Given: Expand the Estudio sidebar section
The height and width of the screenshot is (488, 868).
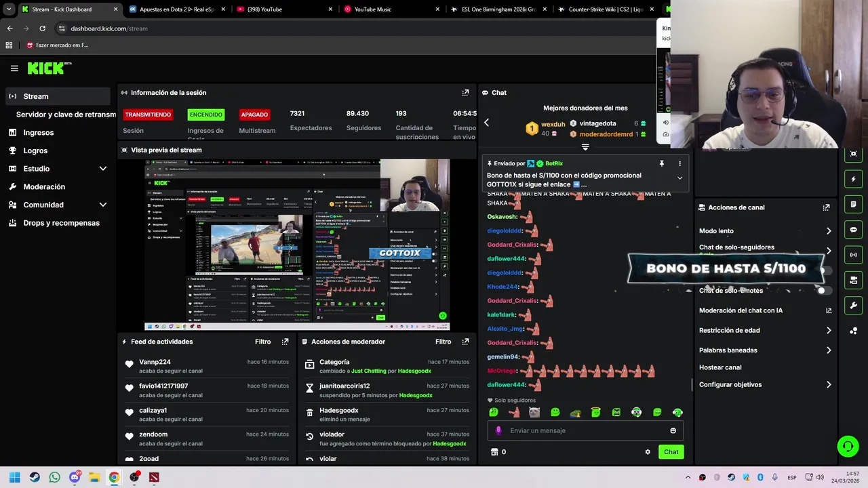Looking at the screenshot, I should click(x=103, y=169).
